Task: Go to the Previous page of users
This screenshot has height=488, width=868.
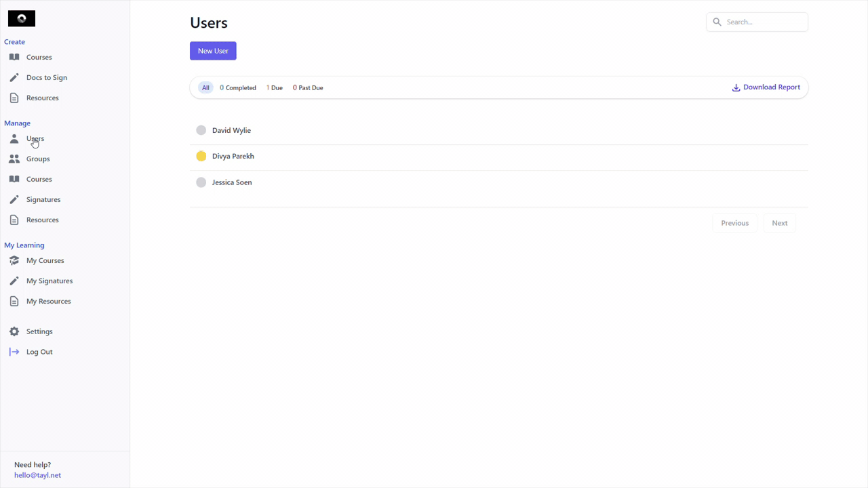Action: [734, 223]
